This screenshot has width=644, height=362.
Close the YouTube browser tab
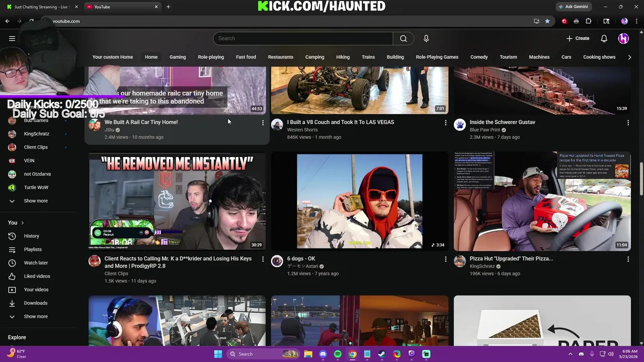click(156, 7)
